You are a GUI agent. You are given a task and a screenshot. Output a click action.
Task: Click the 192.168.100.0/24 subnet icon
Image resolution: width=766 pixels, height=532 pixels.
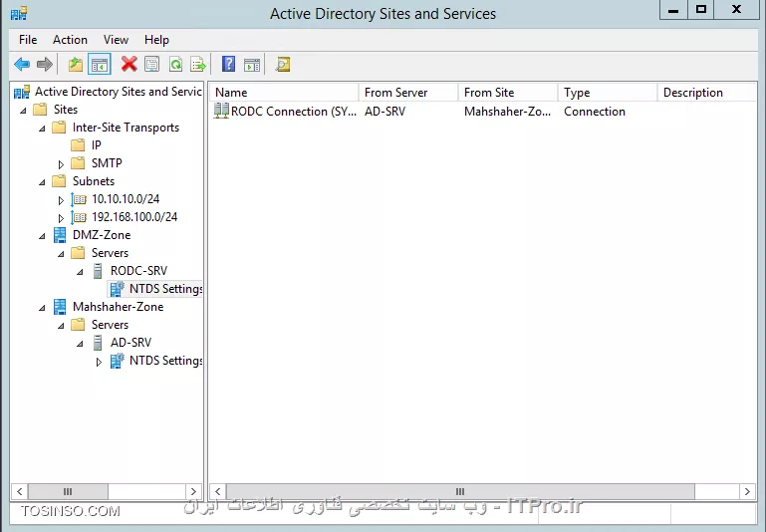pos(79,217)
